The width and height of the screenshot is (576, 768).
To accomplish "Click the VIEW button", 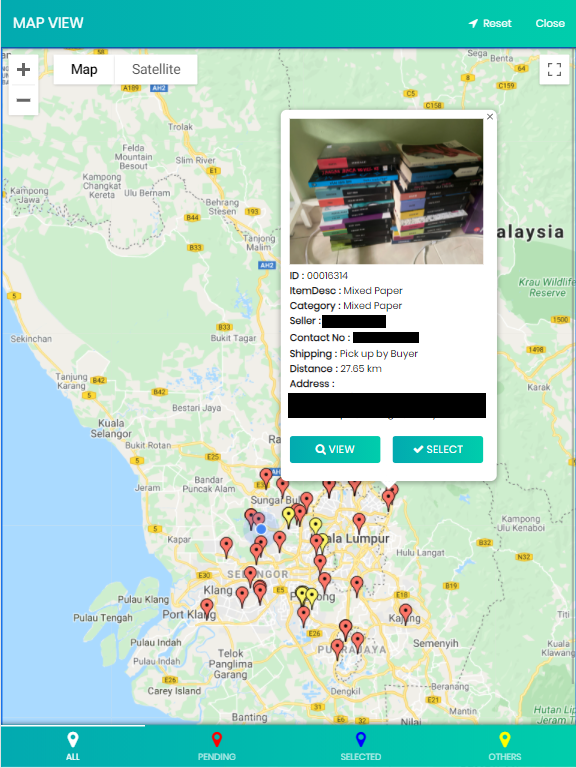I will click(x=335, y=449).
